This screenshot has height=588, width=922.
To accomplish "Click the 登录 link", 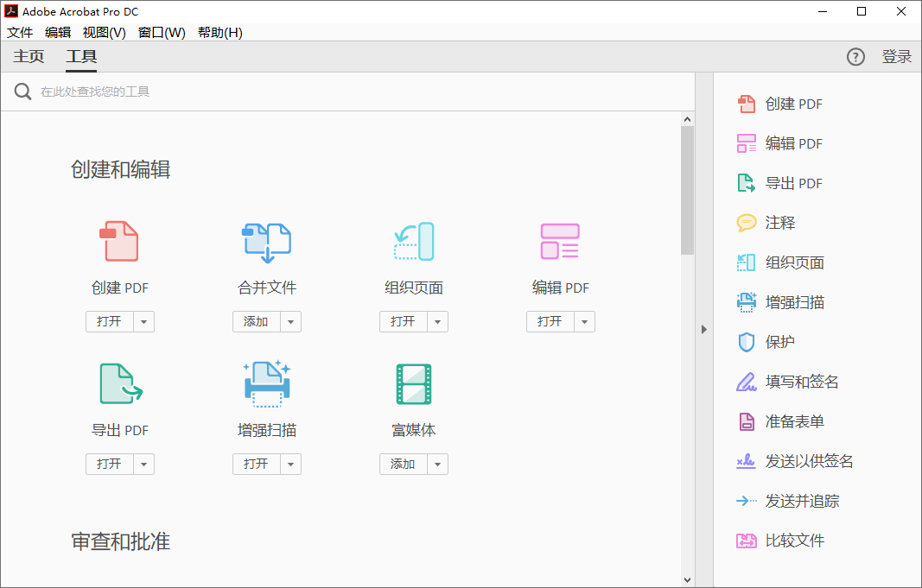I will [x=897, y=56].
